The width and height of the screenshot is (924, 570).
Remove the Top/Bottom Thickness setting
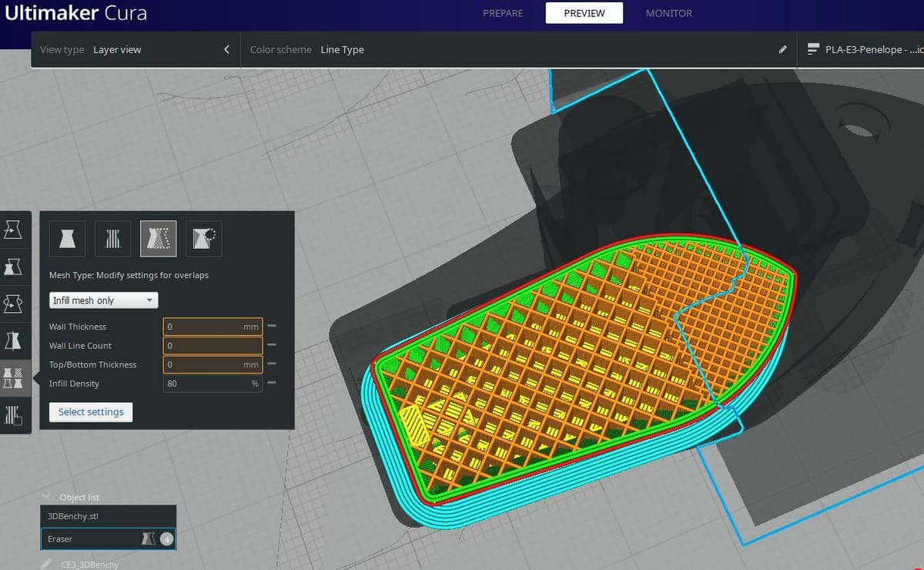(272, 364)
